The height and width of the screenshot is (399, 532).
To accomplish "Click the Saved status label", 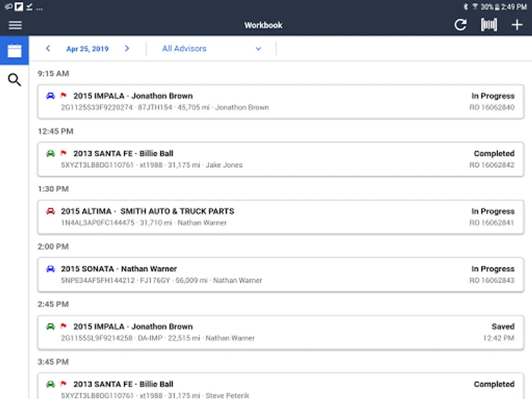I will pos(503,327).
